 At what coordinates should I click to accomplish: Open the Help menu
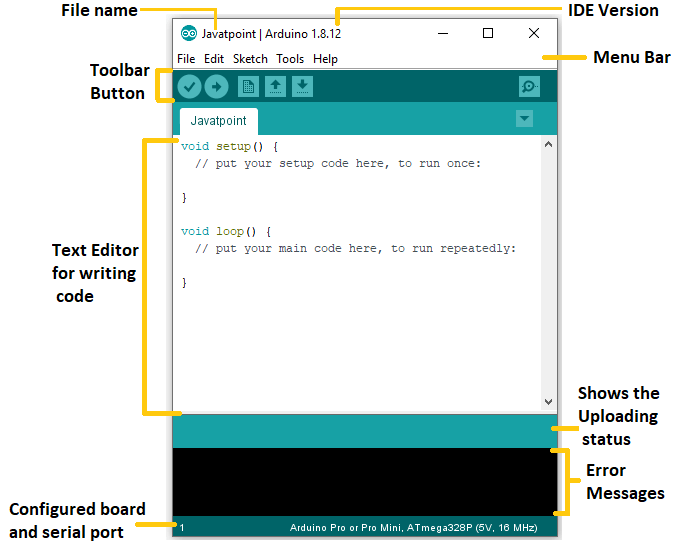tap(325, 58)
